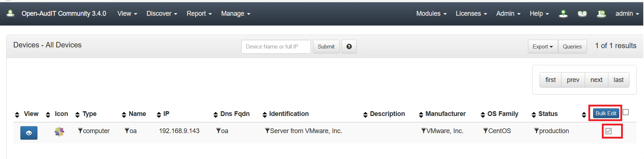Open the View menu

(127, 13)
